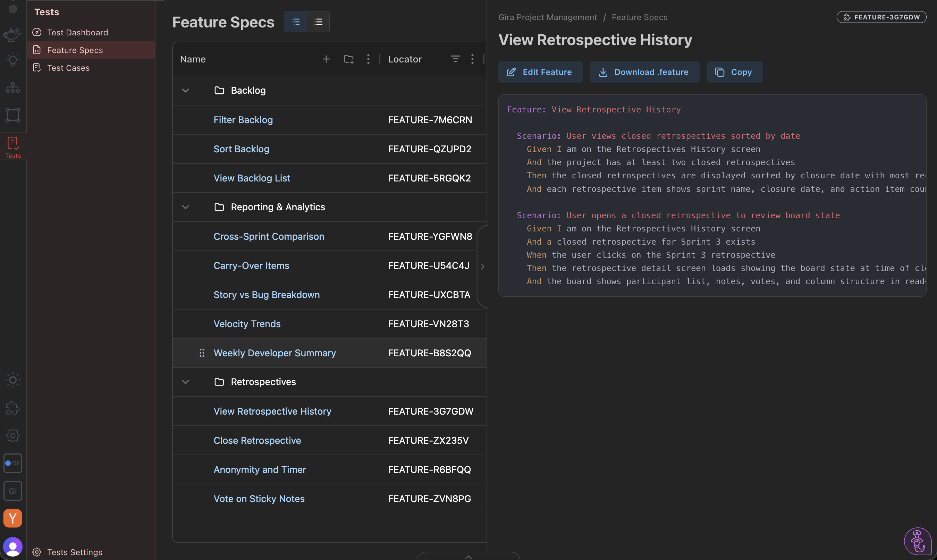Switch to the Gi project badge

(x=13, y=491)
